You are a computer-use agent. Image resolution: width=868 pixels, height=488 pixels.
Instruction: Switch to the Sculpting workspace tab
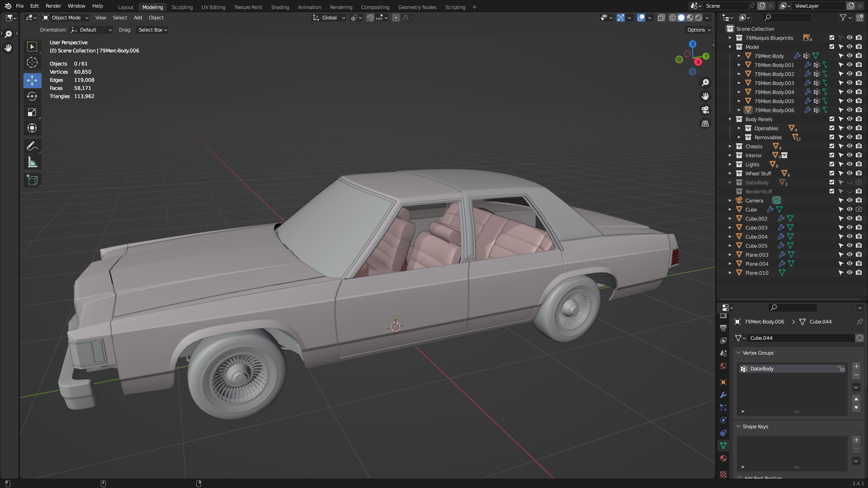click(x=182, y=7)
